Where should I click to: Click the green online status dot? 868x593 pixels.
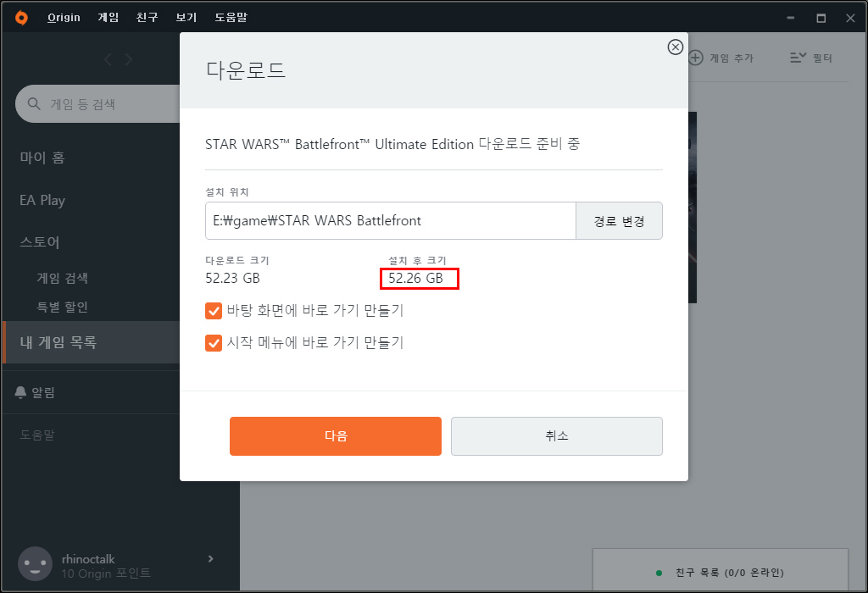click(x=659, y=573)
